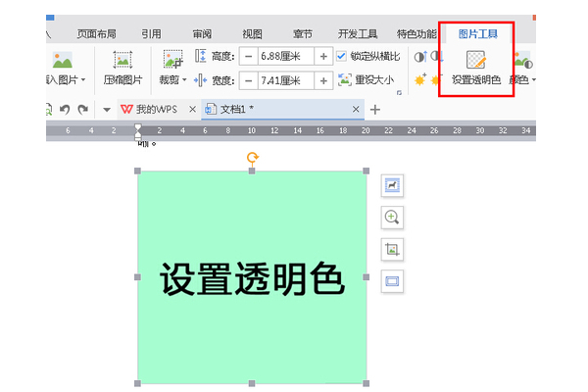Expand the 裁剪 crop dropdown arrow
Viewport: 588px width, 392px height.
tap(184, 79)
